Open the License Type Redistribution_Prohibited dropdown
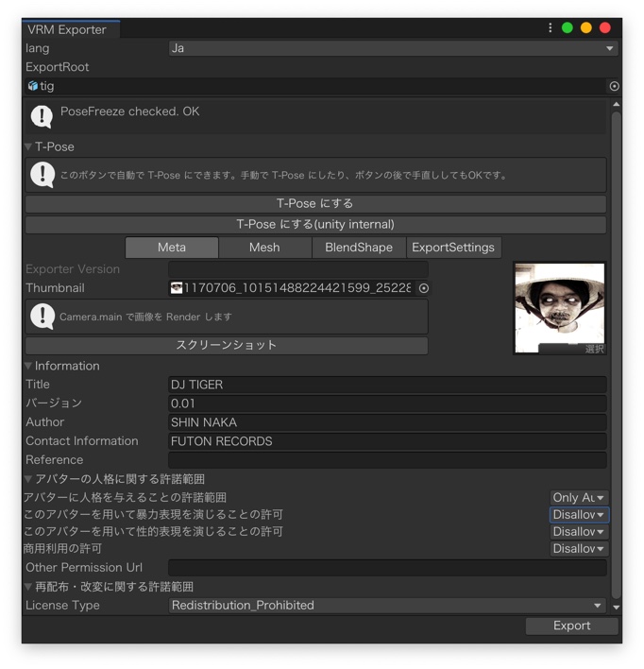The width and height of the screenshot is (644, 669). click(387, 606)
